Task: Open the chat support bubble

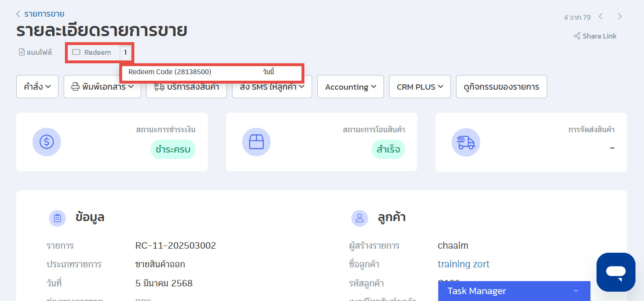Action: coord(616,272)
